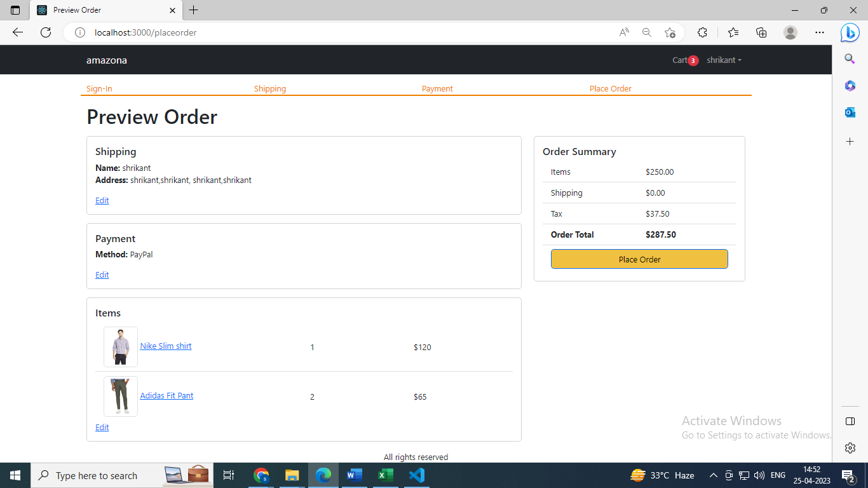Open the Nike Slim shirt link
Screen dimensions: 868x488
click(166, 346)
